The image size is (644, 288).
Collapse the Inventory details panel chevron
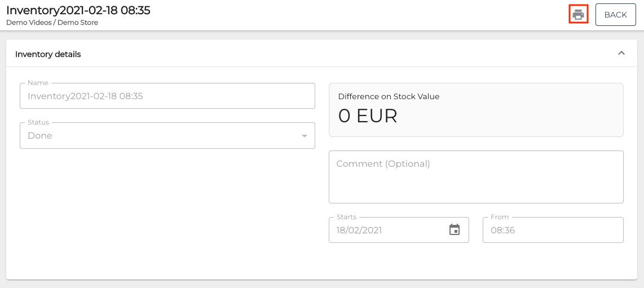(621, 54)
